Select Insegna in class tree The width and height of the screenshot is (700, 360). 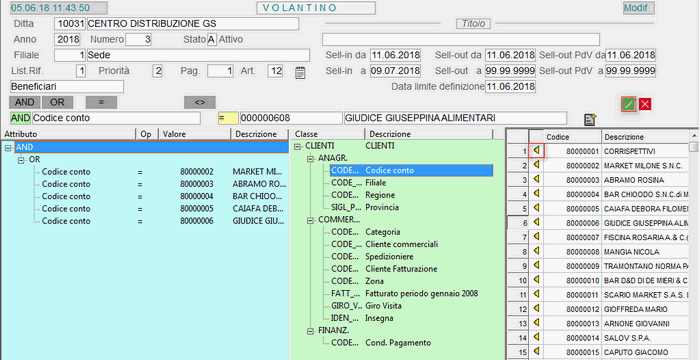[379, 318]
